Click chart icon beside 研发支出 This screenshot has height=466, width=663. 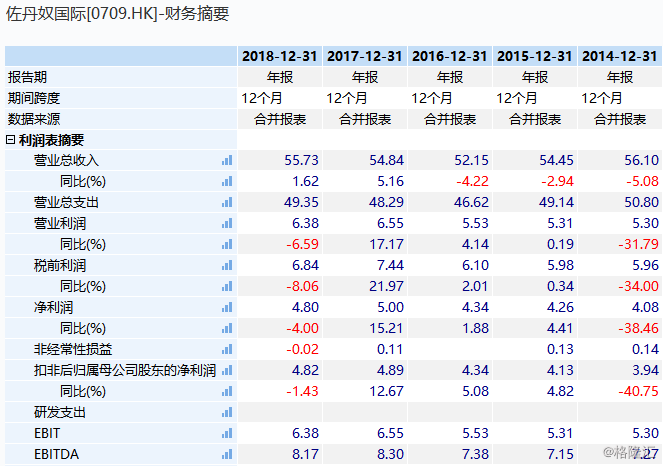227,413
